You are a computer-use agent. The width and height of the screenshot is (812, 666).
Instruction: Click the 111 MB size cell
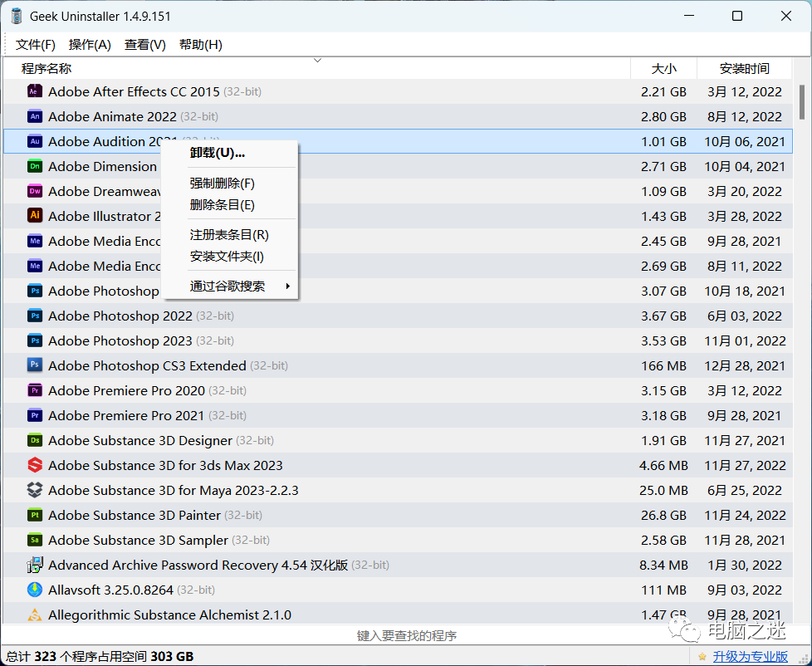pos(664,590)
